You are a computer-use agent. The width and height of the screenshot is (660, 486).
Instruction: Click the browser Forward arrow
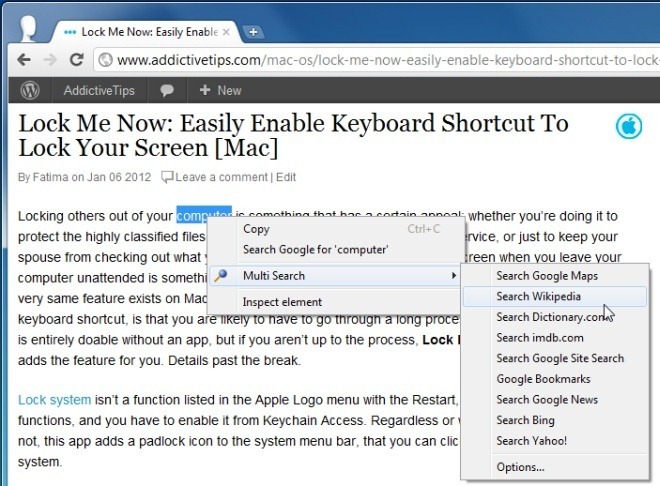[x=50, y=60]
